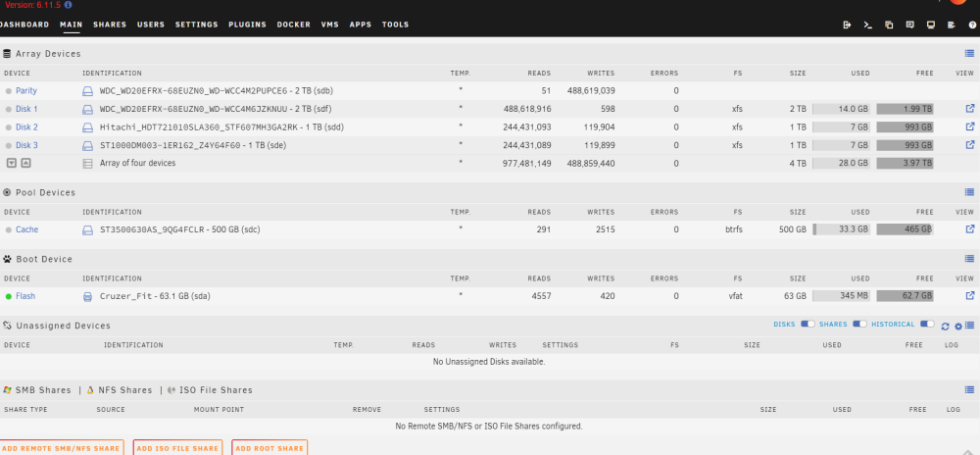Screen dimensions: 980x455
Task: Refresh the Unassigned Devices list
Action: 945,327
